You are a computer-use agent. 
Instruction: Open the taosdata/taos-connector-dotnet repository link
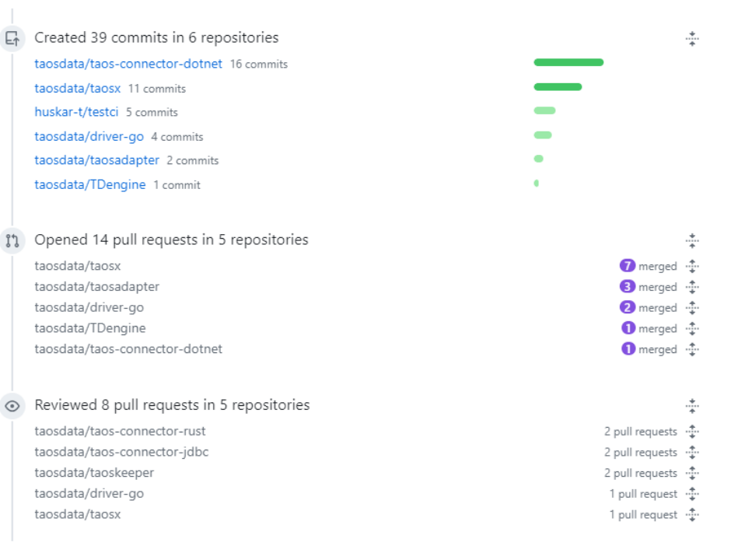pyautogui.click(x=128, y=64)
